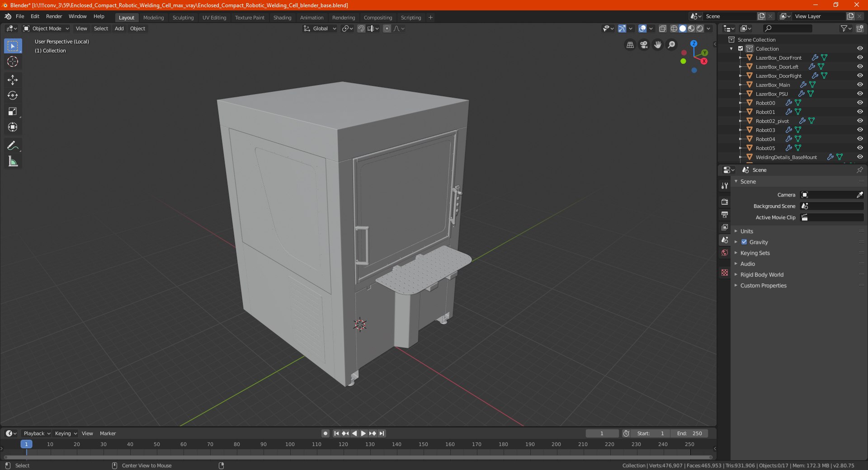868x470 pixels.
Task: Click the pan view hand icon
Action: [658, 45]
